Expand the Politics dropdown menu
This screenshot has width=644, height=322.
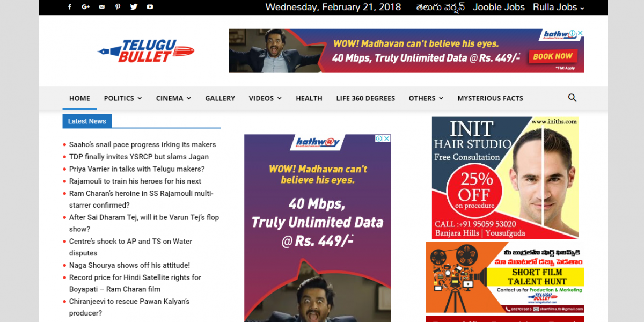[122, 98]
